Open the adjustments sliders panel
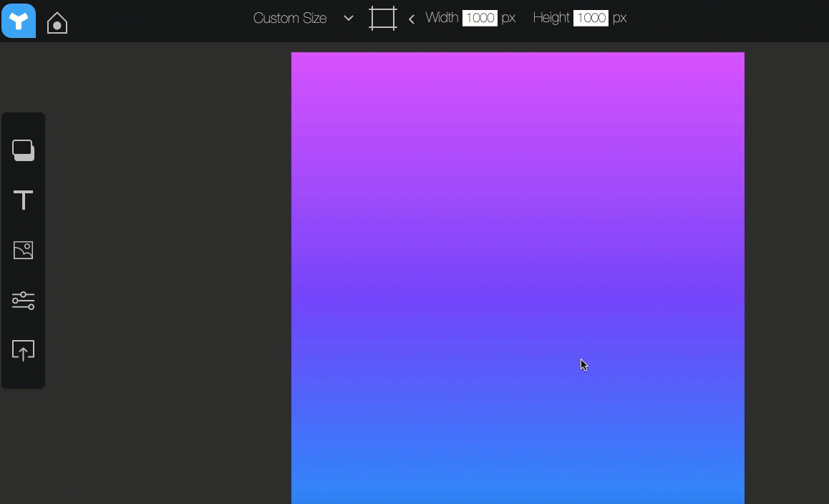 (x=23, y=301)
